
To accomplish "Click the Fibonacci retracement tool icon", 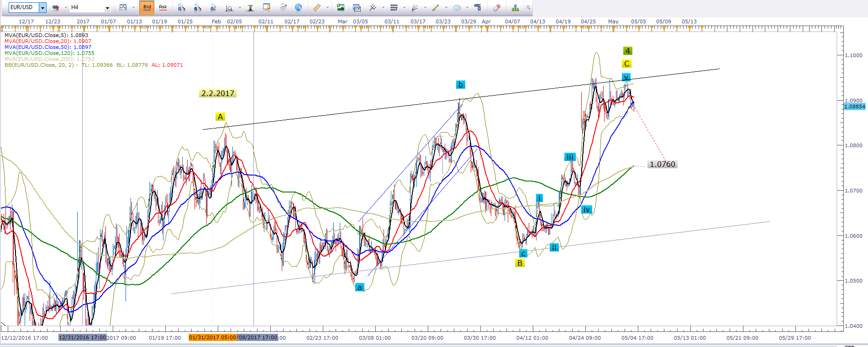I will click(x=394, y=7).
